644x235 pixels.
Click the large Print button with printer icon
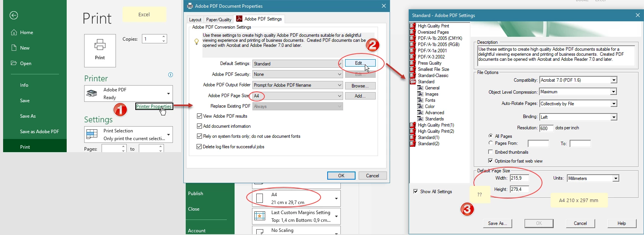100,50
